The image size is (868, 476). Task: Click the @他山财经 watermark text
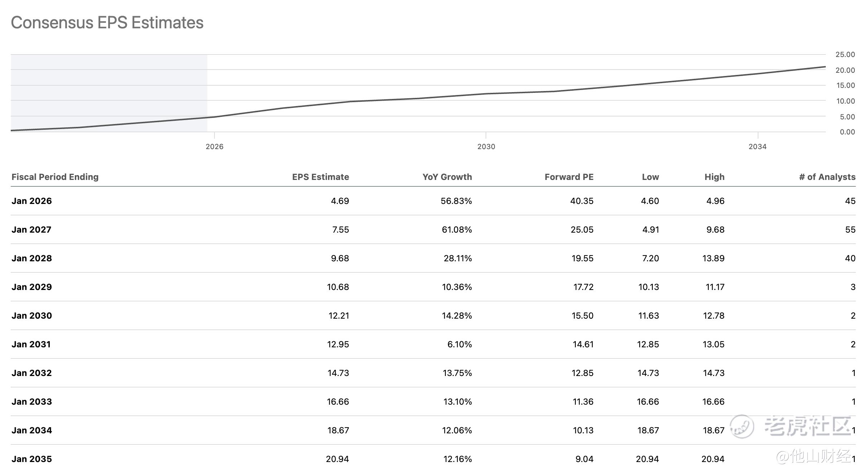(813, 456)
